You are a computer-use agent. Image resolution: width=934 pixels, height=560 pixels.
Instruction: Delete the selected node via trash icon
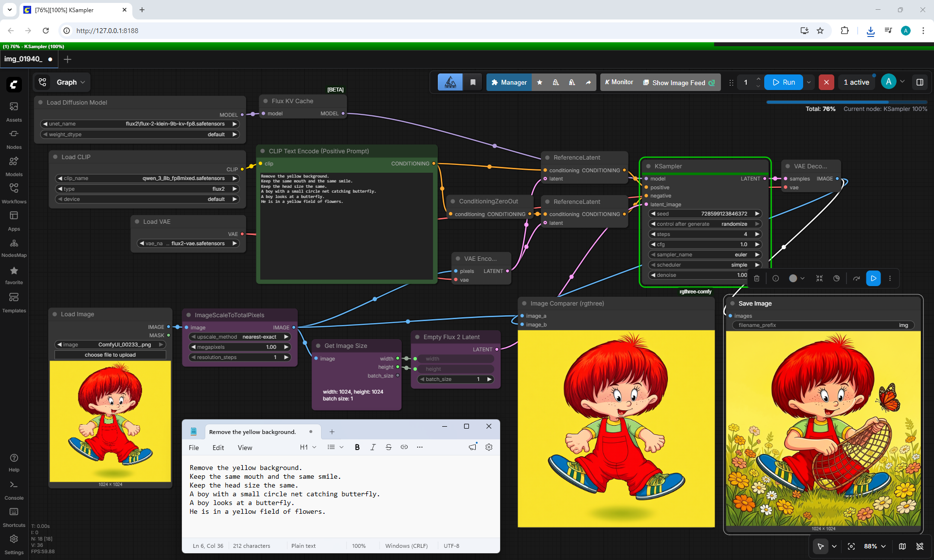[x=756, y=278]
